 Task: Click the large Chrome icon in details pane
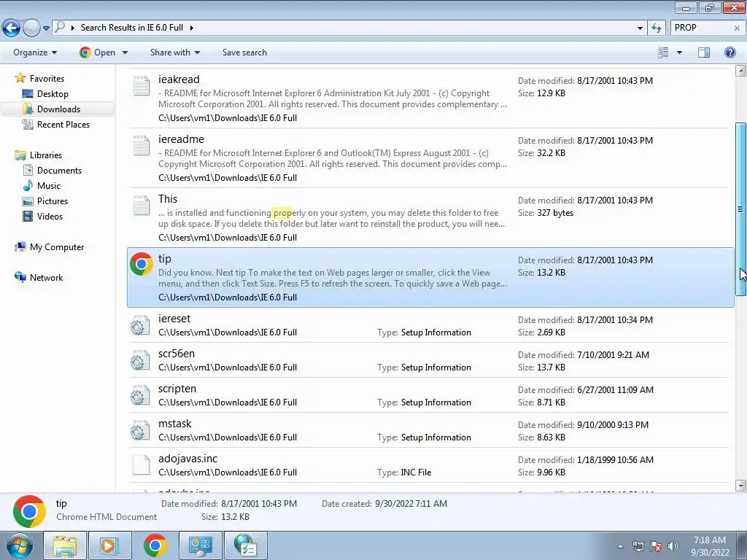(x=29, y=512)
